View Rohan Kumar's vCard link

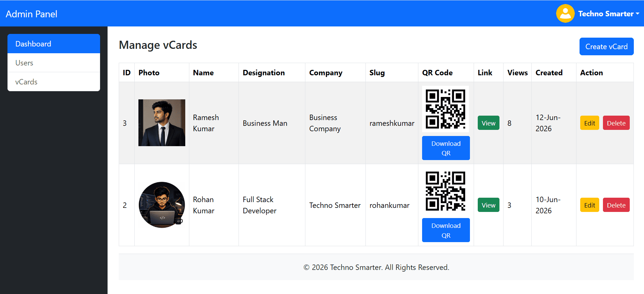(489, 205)
